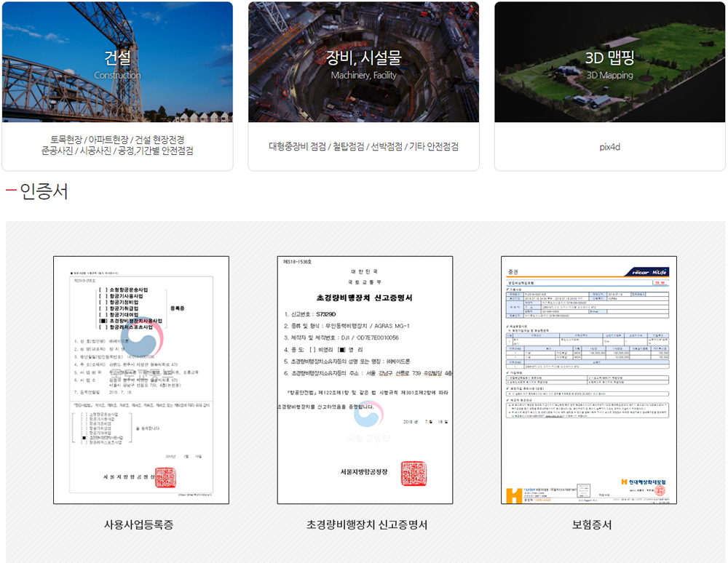Open the 건설 Construction card image

pos(117,62)
